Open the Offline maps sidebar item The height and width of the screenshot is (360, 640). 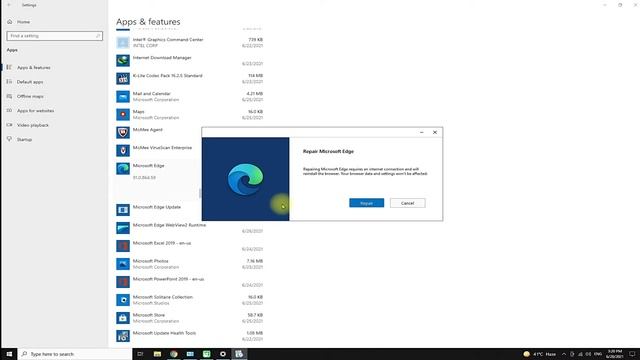(30, 96)
